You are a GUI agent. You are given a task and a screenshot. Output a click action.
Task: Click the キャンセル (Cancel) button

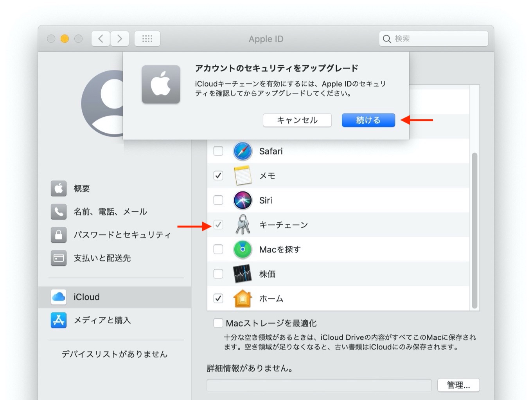click(x=297, y=120)
